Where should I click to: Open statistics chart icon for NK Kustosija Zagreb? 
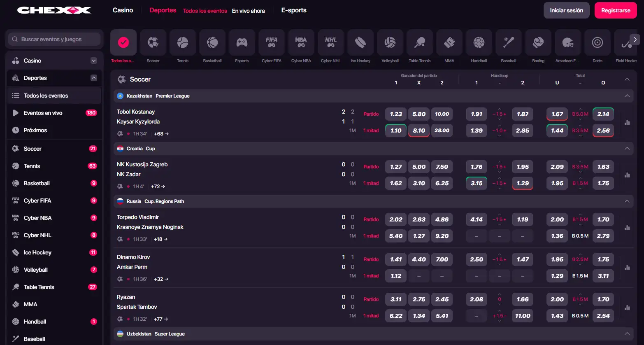click(627, 175)
